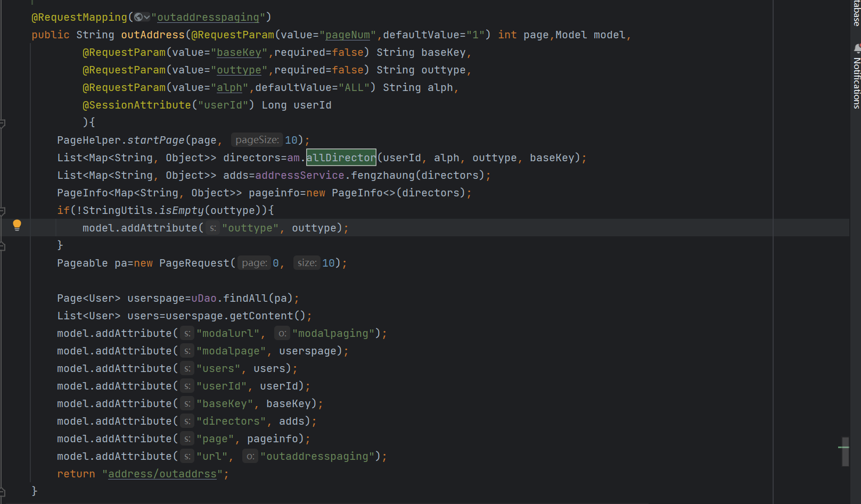The width and height of the screenshot is (861, 504).
Task: Click the if-block closing fold marker
Action: (x=2, y=246)
